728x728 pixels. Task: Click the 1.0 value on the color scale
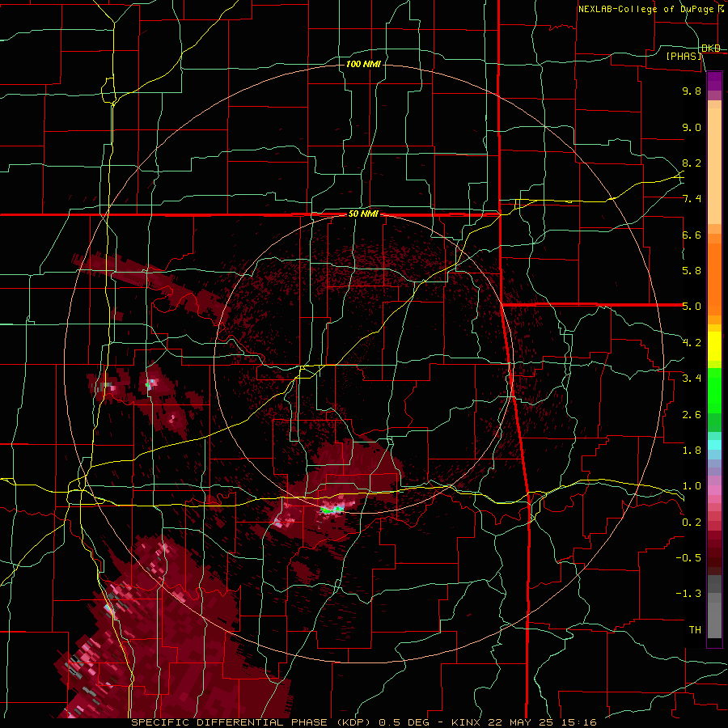pos(692,486)
